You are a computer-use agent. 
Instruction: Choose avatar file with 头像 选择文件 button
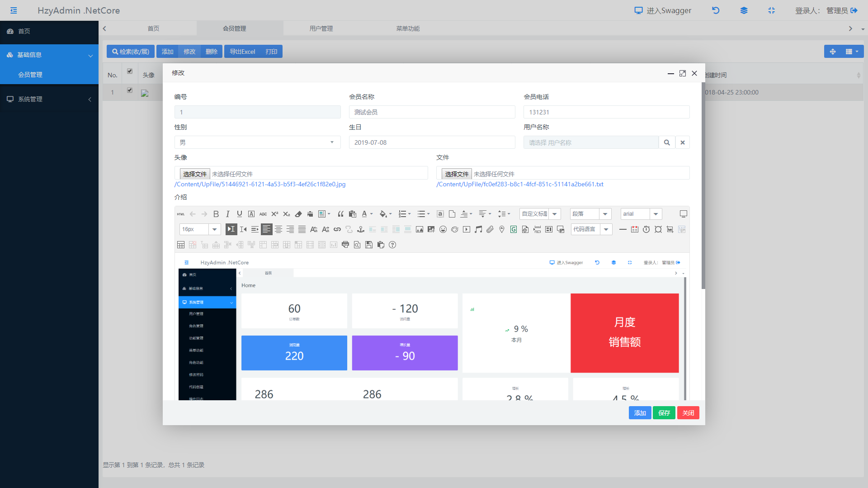click(x=195, y=174)
